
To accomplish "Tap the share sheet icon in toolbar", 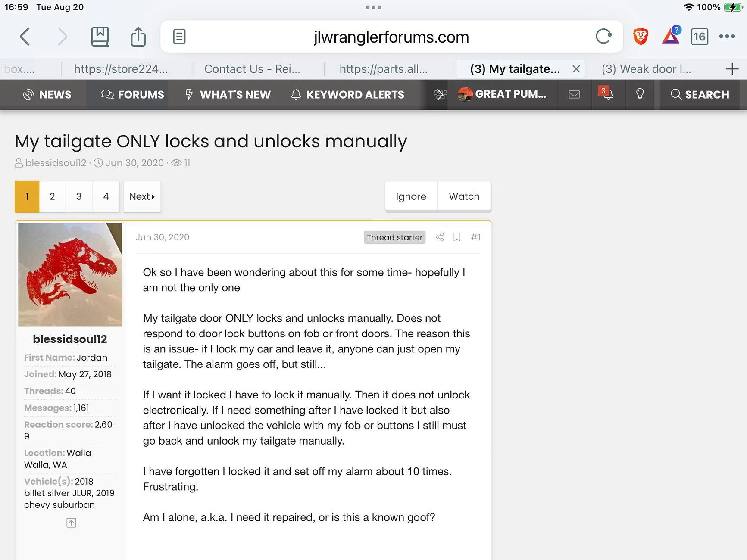I will pyautogui.click(x=138, y=37).
